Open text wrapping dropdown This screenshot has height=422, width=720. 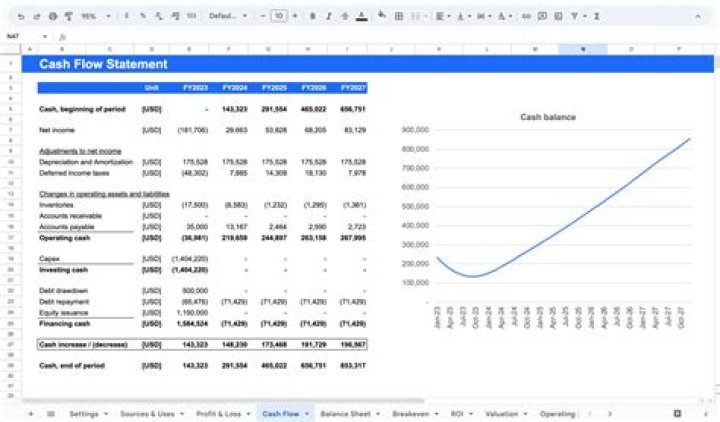tap(484, 16)
